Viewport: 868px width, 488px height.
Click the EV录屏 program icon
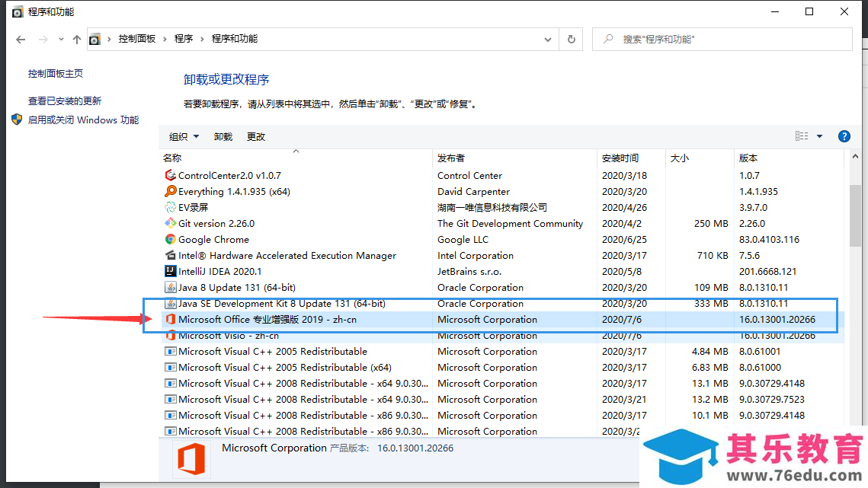(x=171, y=208)
